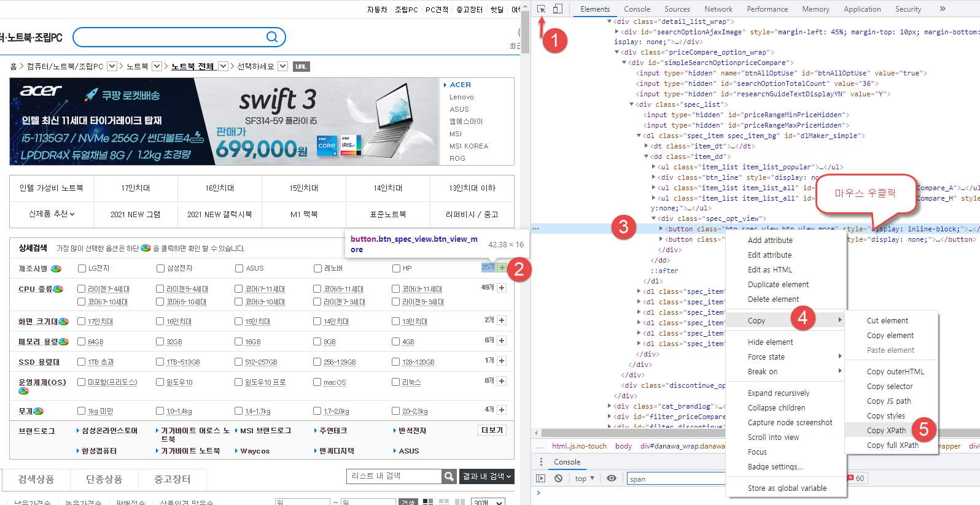
Task: Switch to the Console tab in DevTools
Action: coord(637,9)
